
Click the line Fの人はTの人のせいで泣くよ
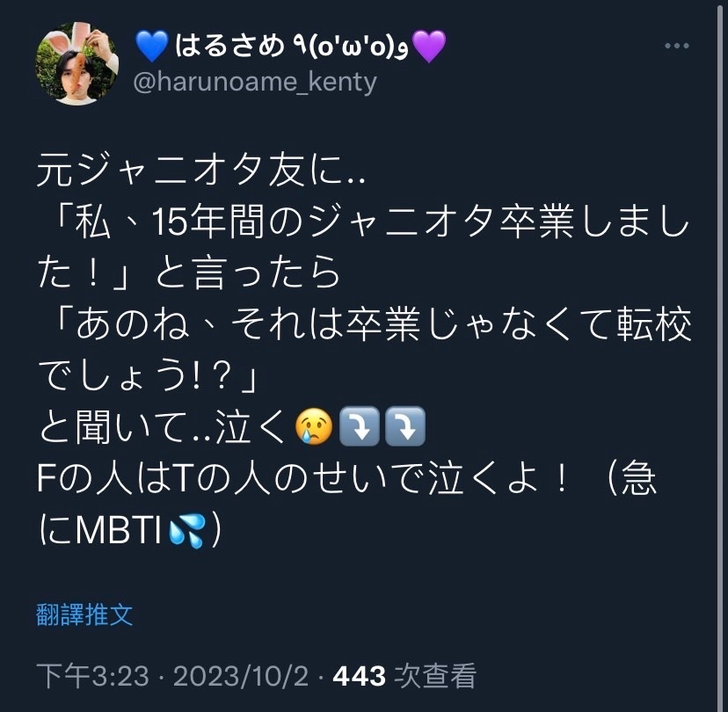tap(302, 479)
